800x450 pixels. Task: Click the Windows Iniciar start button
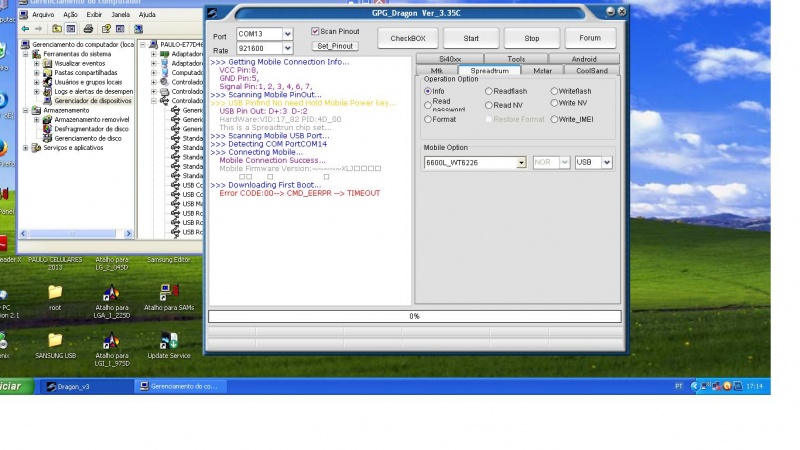tap(16, 386)
